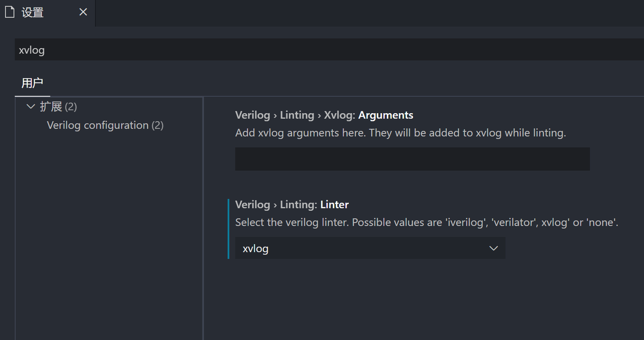
Task: Close the 设置 settings tab
Action: point(83,12)
